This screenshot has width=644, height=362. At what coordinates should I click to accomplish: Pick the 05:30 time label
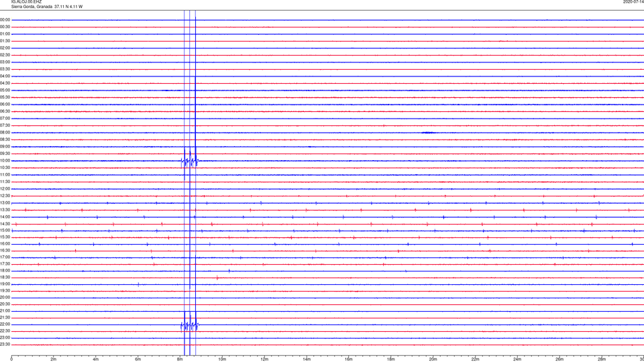click(x=5, y=97)
